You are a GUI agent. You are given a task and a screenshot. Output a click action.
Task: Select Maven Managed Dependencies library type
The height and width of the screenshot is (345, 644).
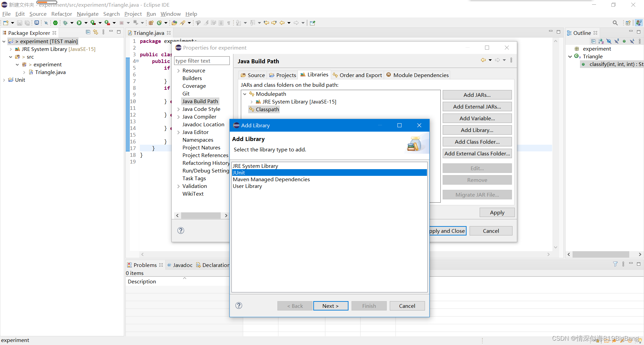click(329, 179)
